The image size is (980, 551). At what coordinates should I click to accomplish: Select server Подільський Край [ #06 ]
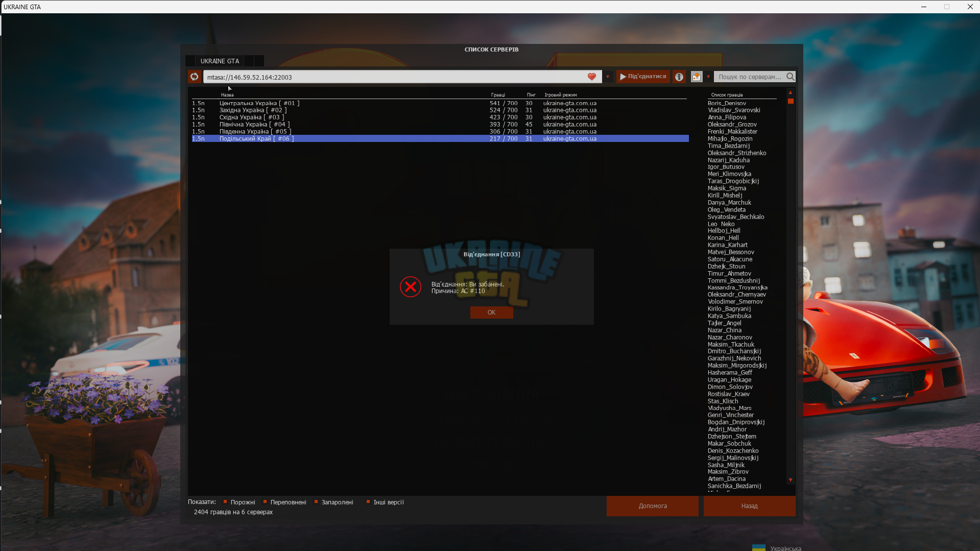pos(440,139)
